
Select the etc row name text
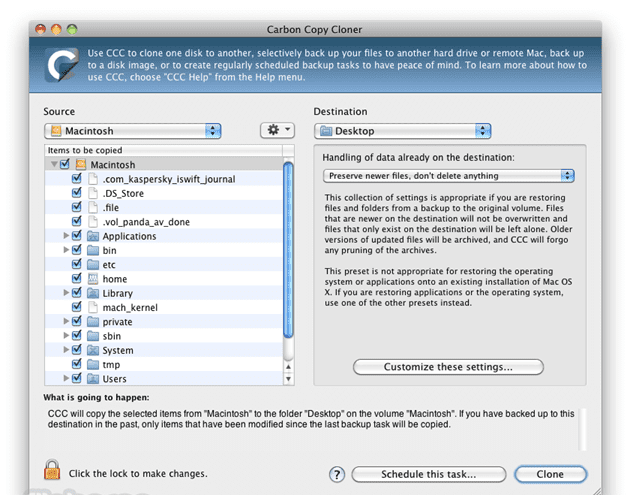pyautogui.click(x=109, y=265)
